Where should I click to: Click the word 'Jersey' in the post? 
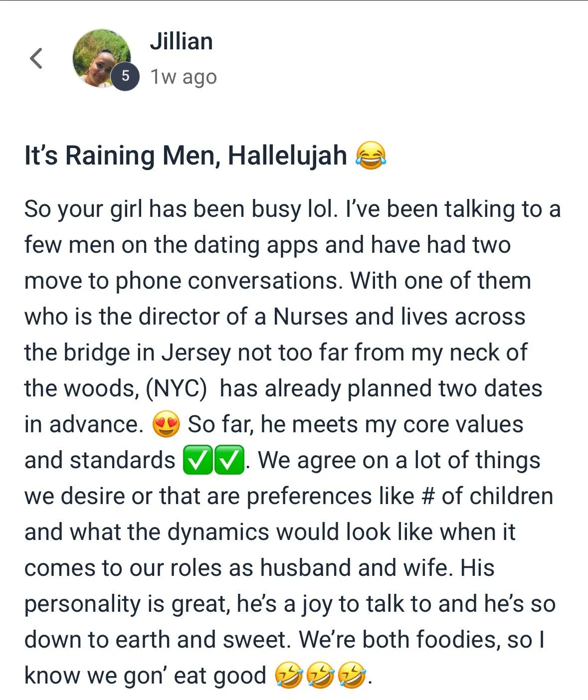(196, 353)
